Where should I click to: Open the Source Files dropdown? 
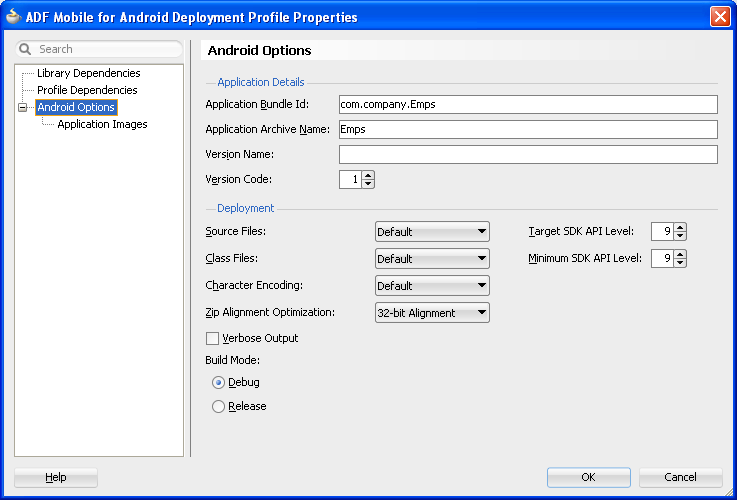tap(432, 232)
